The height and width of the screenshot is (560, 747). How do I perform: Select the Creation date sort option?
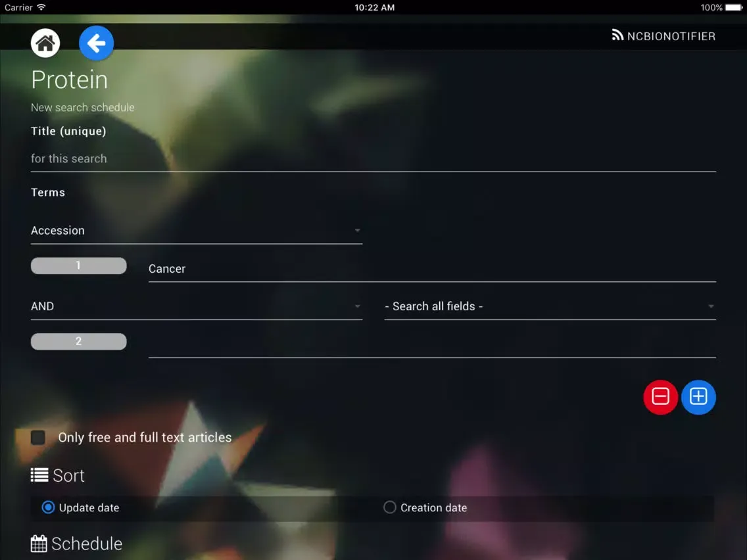[390, 507]
